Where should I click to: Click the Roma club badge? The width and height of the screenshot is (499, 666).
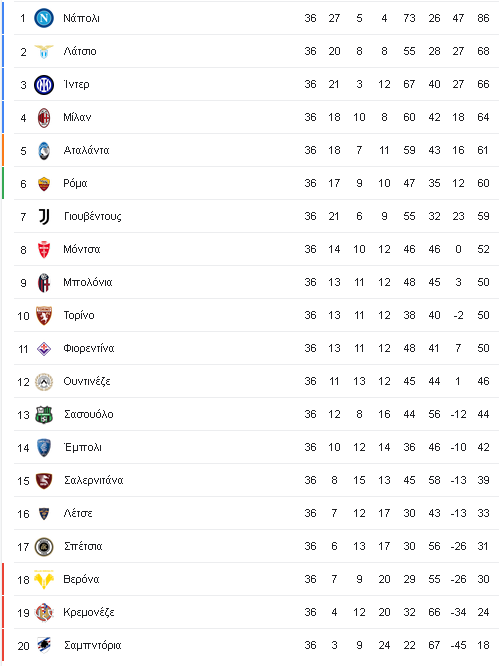[x=44, y=184]
